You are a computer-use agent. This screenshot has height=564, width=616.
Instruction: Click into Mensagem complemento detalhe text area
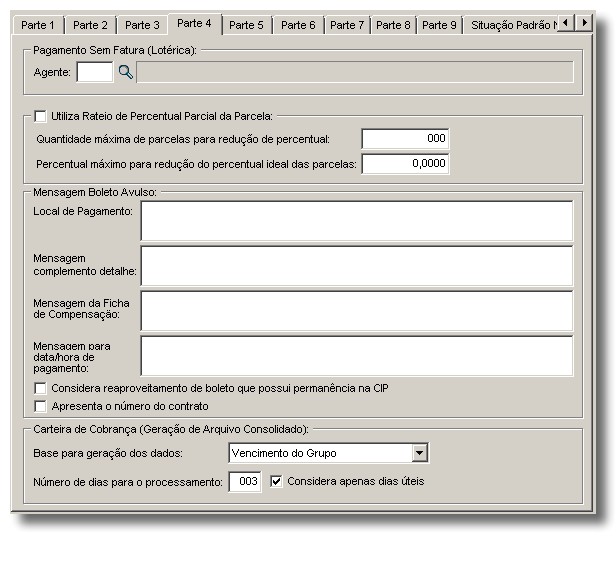357,266
